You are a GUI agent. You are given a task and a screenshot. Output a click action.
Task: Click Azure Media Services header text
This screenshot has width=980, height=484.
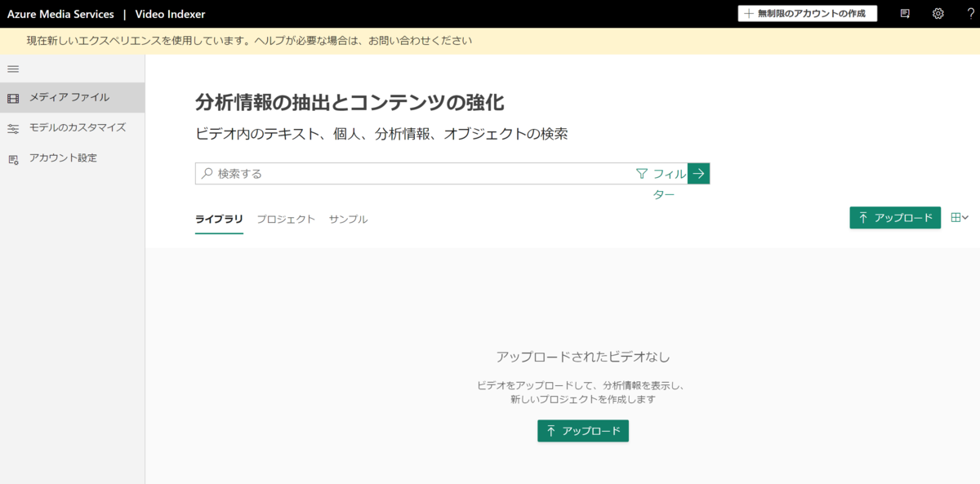(x=60, y=14)
